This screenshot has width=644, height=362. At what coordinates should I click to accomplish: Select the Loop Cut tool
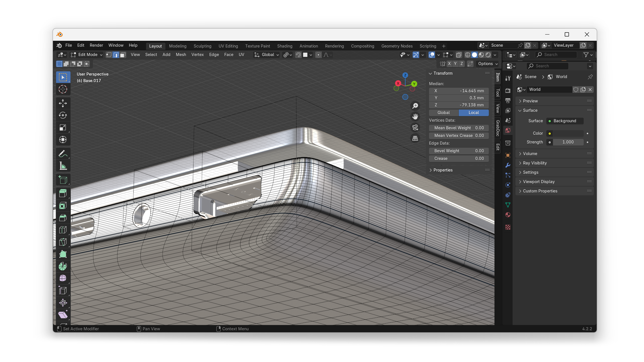point(63,230)
